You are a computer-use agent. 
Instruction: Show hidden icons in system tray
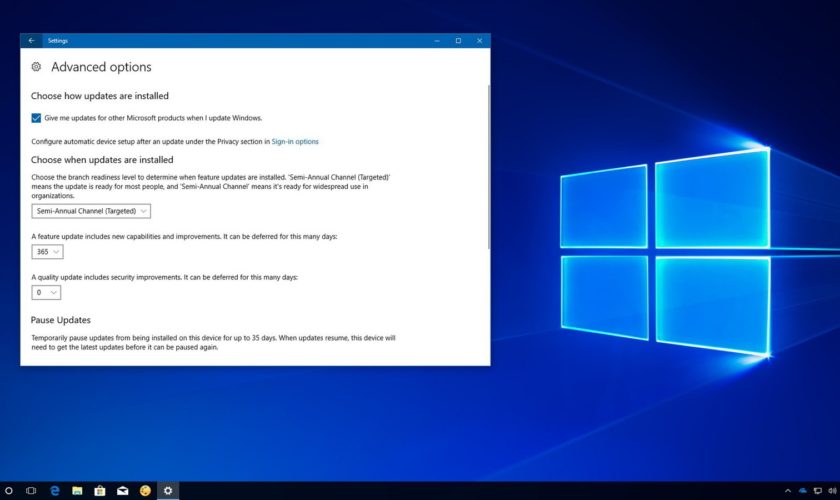click(788, 491)
